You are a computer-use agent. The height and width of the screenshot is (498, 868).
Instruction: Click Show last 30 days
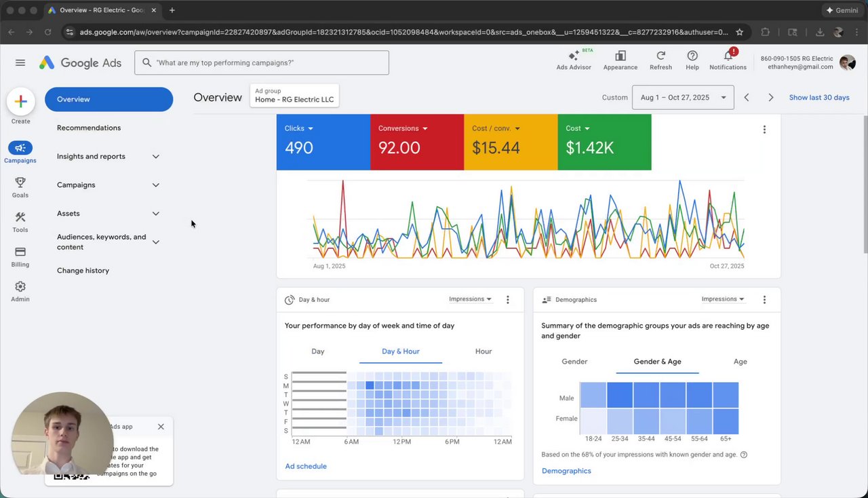click(x=819, y=98)
